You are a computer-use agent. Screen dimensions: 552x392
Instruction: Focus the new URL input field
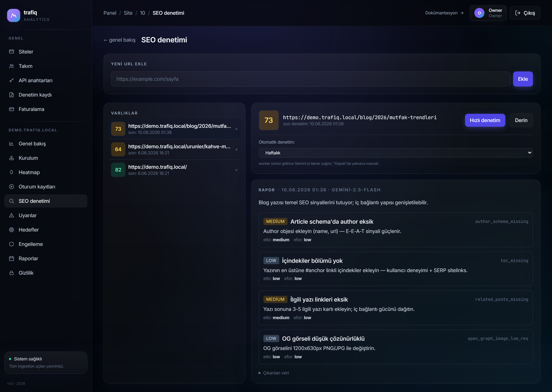pos(310,79)
